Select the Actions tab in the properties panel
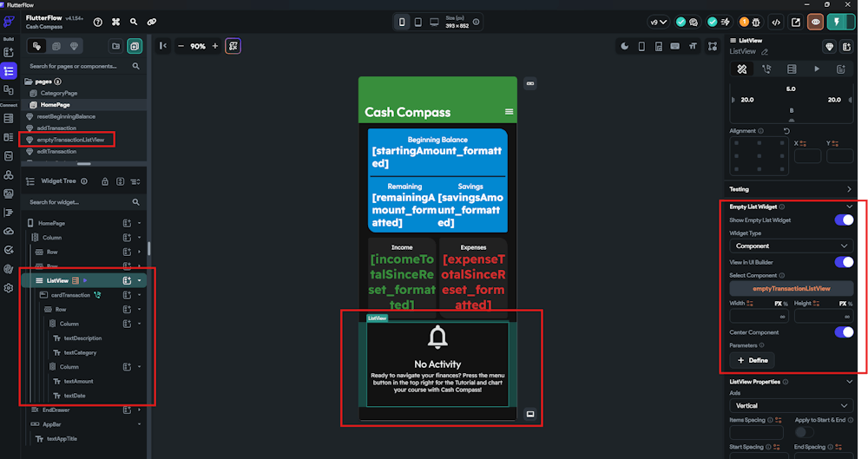868x459 pixels. click(766, 69)
